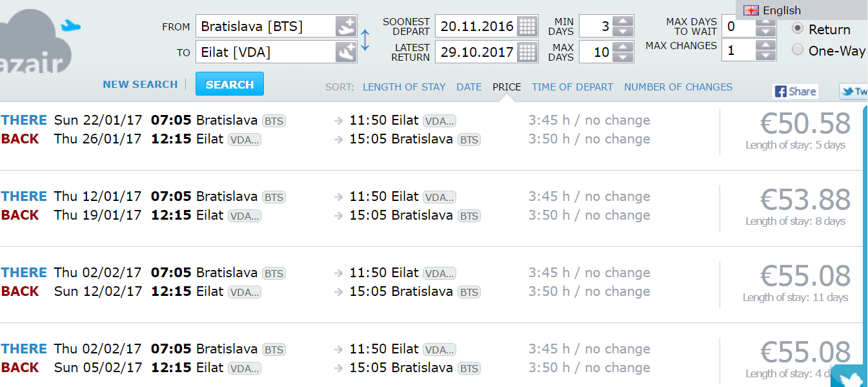
Task: Click the blue Search button
Action: coord(230,85)
